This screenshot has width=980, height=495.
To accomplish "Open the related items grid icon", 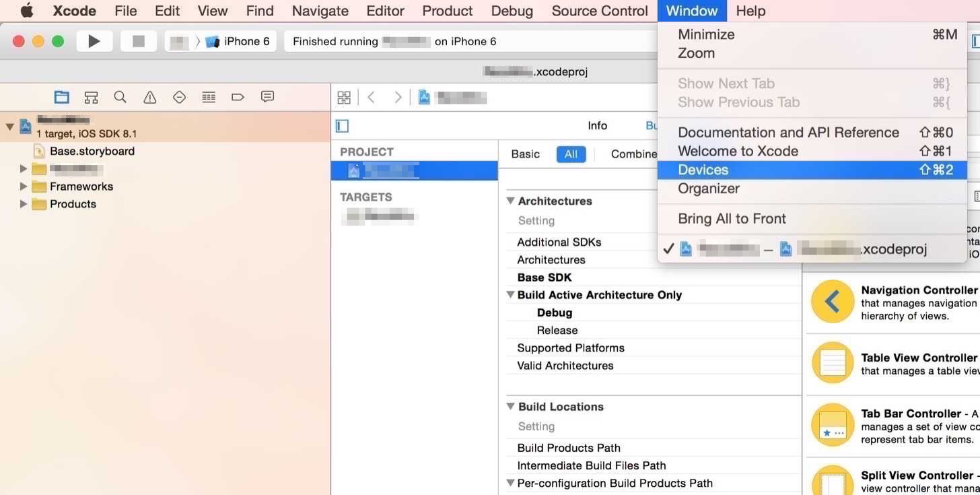I will [344, 98].
